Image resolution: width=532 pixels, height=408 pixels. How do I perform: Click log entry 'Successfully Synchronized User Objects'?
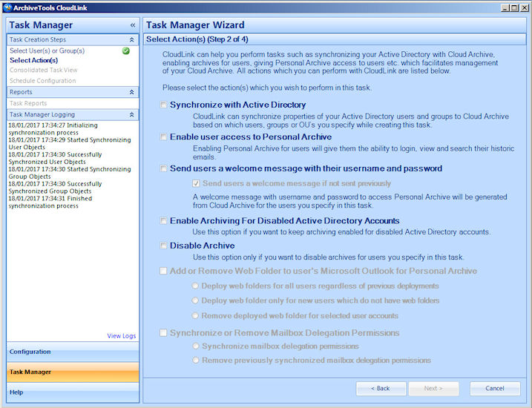(x=55, y=158)
